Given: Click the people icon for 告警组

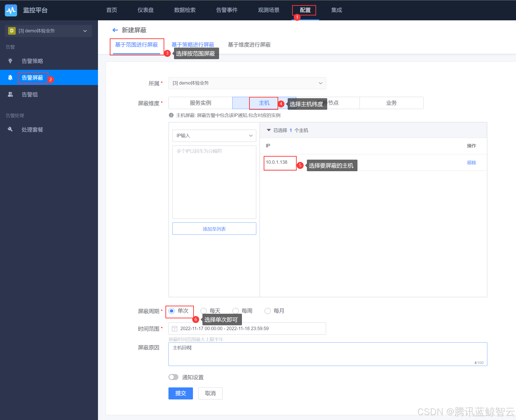Looking at the screenshot, I should (10, 94).
